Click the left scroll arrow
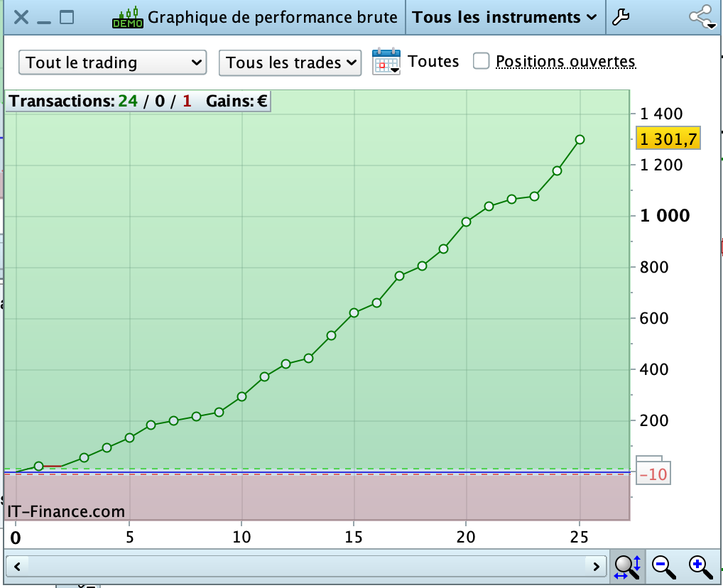 click(17, 566)
